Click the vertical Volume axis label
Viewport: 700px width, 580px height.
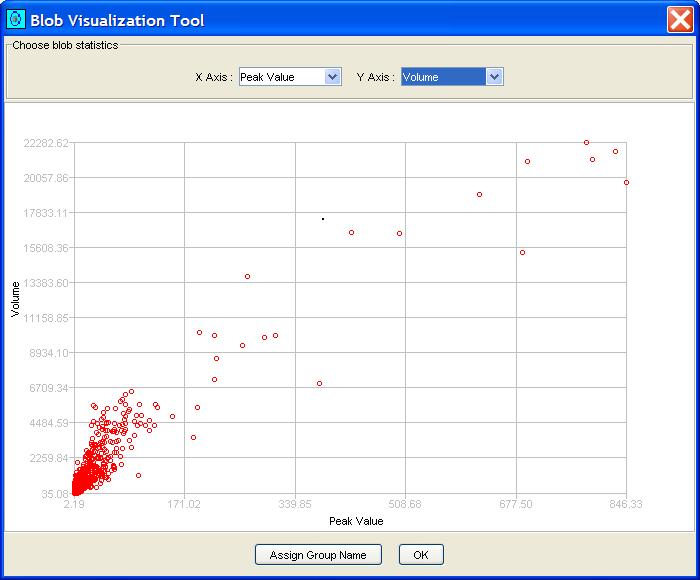point(16,300)
